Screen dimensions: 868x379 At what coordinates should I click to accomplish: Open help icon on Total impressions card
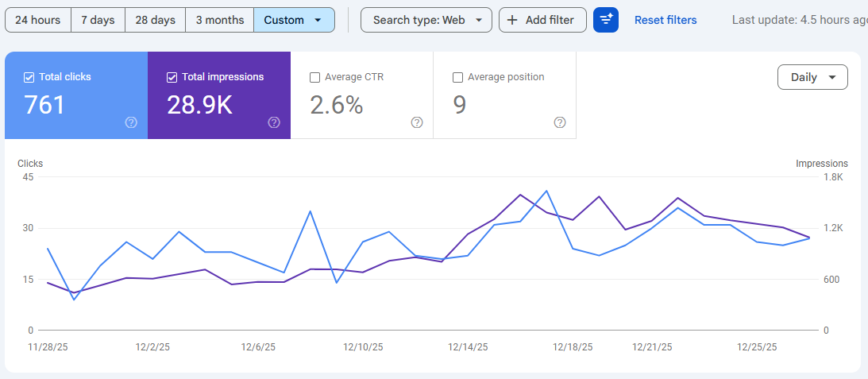pos(274,122)
